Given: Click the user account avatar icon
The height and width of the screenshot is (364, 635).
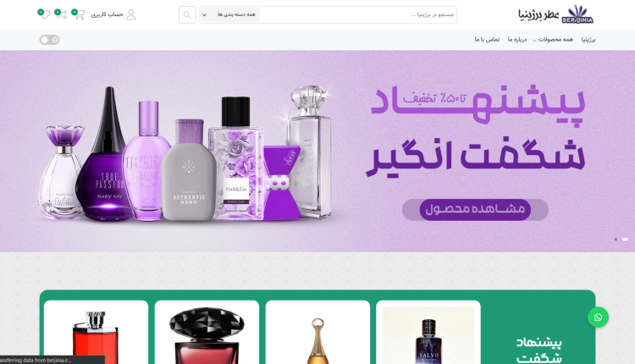Looking at the screenshot, I should (x=130, y=15).
